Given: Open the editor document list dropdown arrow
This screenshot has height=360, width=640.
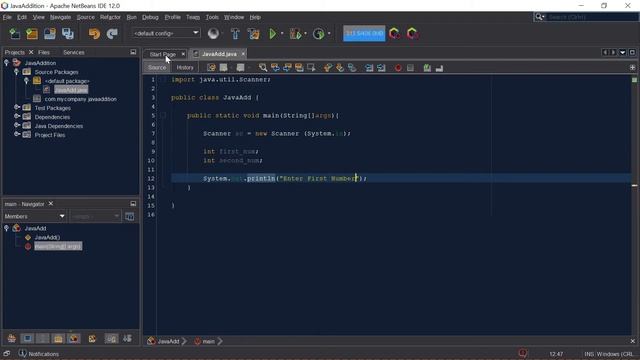Looking at the screenshot, I should pyautogui.click(x=622, y=53).
